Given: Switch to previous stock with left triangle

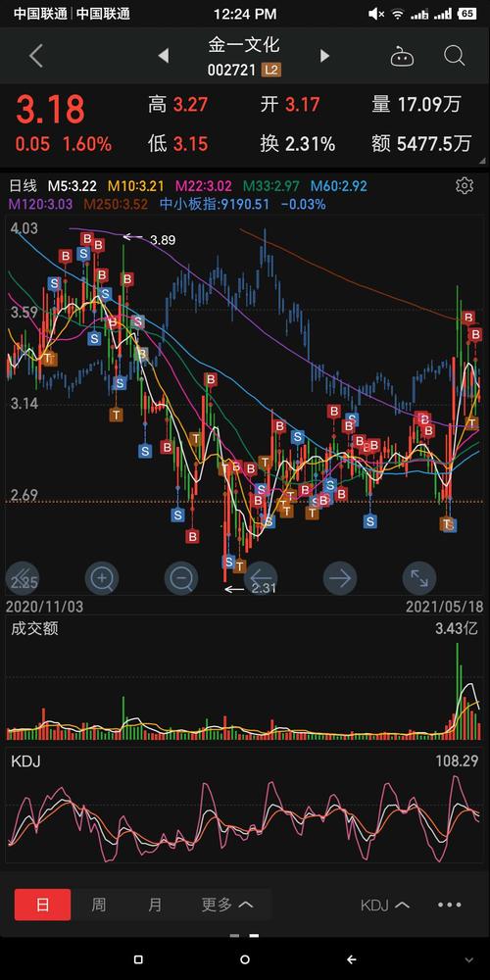Looking at the screenshot, I should tap(163, 56).
